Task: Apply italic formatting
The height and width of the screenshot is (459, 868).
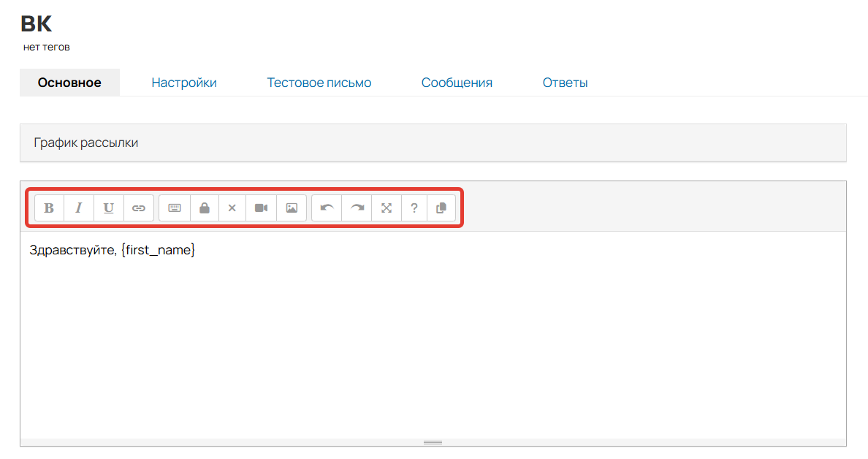Action: (79, 208)
